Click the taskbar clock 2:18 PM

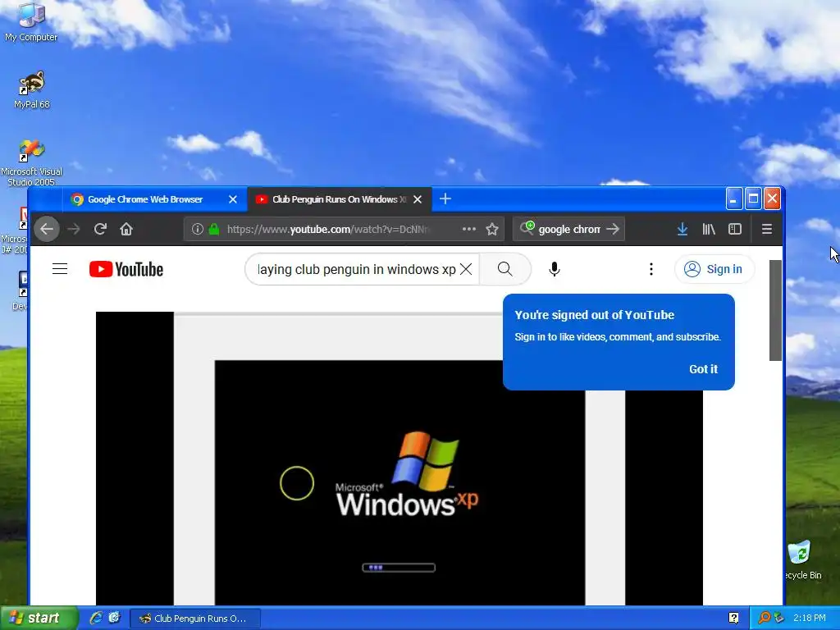point(810,619)
